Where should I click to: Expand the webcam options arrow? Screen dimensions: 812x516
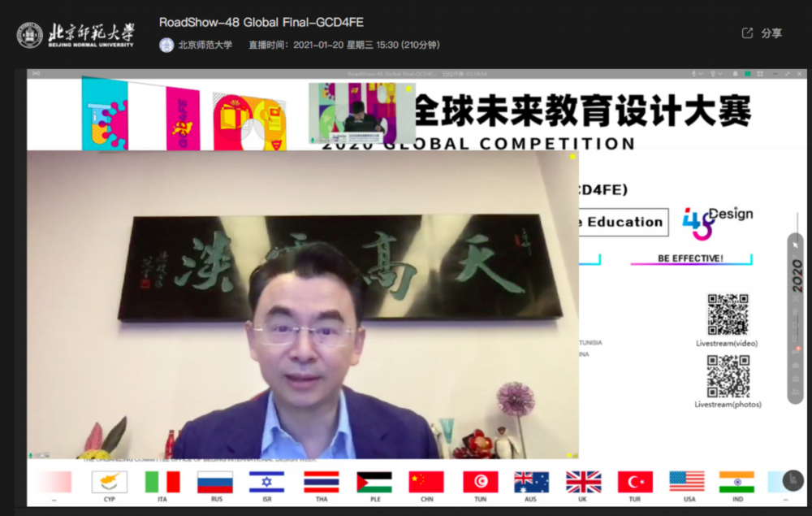pos(720,74)
